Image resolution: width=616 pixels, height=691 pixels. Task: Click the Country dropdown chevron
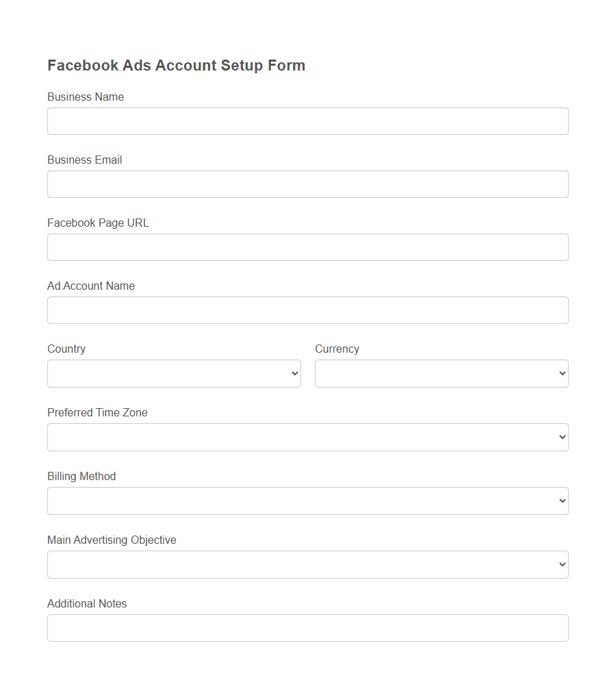[294, 373]
